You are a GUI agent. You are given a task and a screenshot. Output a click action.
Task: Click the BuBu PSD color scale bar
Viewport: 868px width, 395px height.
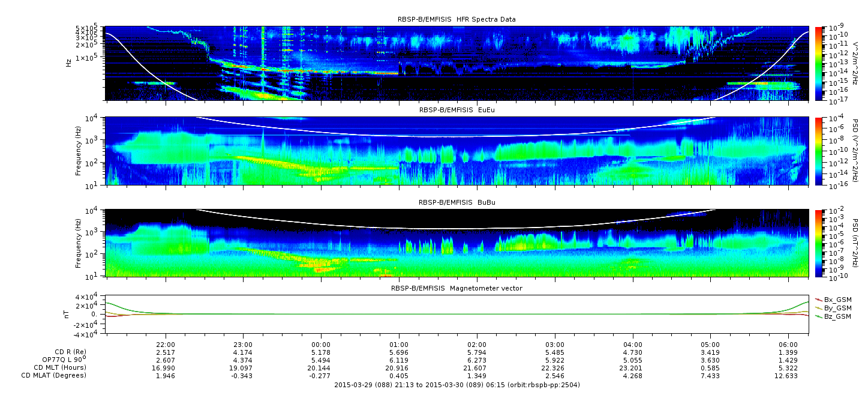coord(818,243)
